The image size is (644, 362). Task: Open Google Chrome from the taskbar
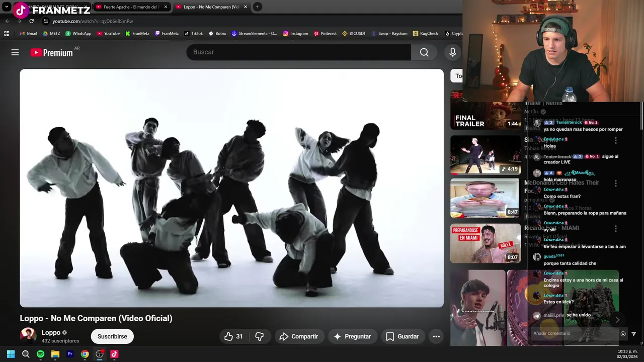click(x=85, y=354)
